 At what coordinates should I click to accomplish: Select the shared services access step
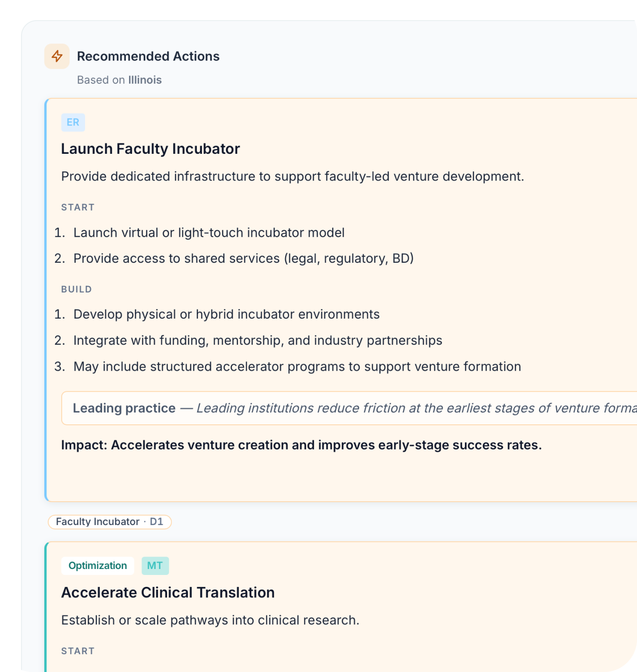click(243, 259)
